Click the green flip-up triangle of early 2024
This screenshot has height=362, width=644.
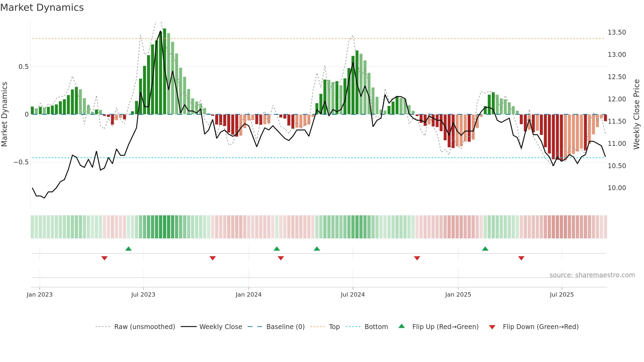coord(277,249)
